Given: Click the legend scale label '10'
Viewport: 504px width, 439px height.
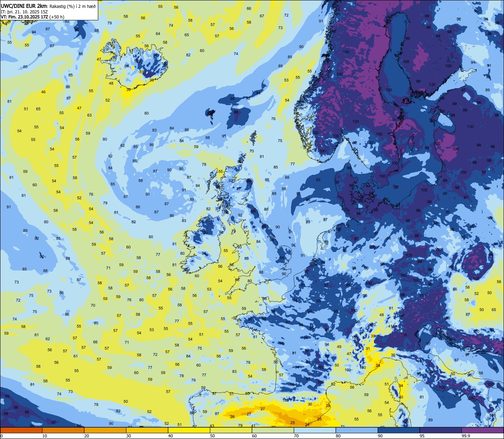Looking at the screenshot, I should point(44,436).
